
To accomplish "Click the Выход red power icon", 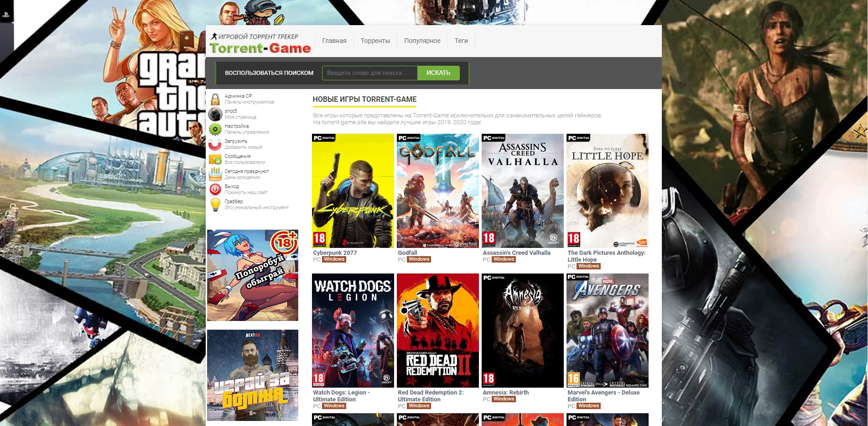I will [215, 189].
